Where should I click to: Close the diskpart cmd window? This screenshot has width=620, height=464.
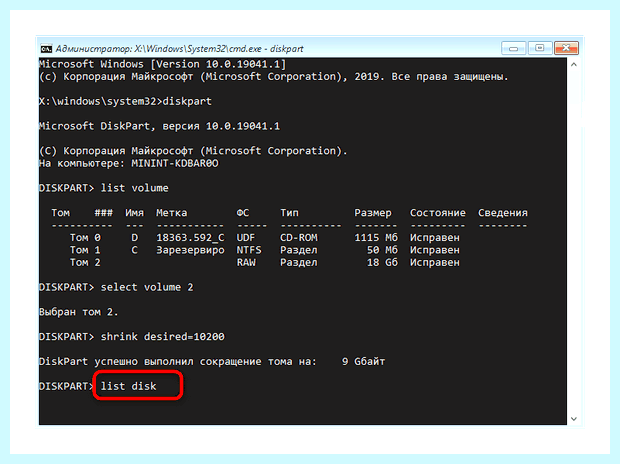[566, 48]
